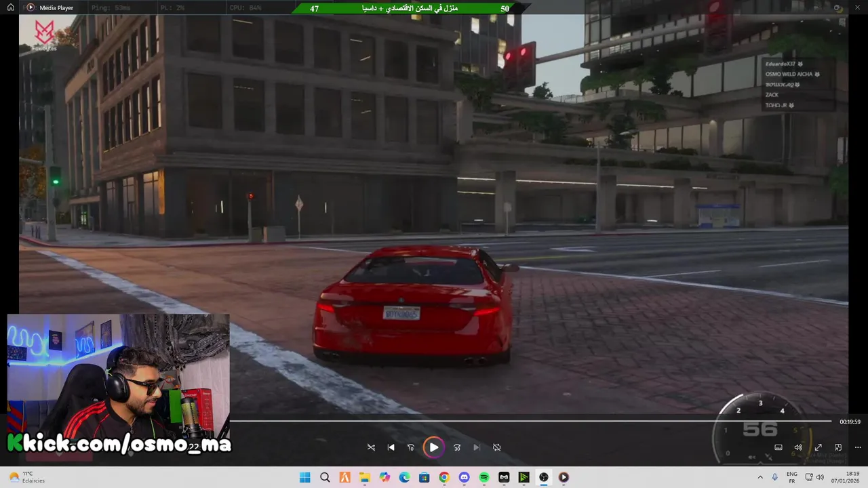Image resolution: width=868 pixels, height=488 pixels.
Task: Toggle shuffle mode in playback controls
Action: pyautogui.click(x=371, y=447)
